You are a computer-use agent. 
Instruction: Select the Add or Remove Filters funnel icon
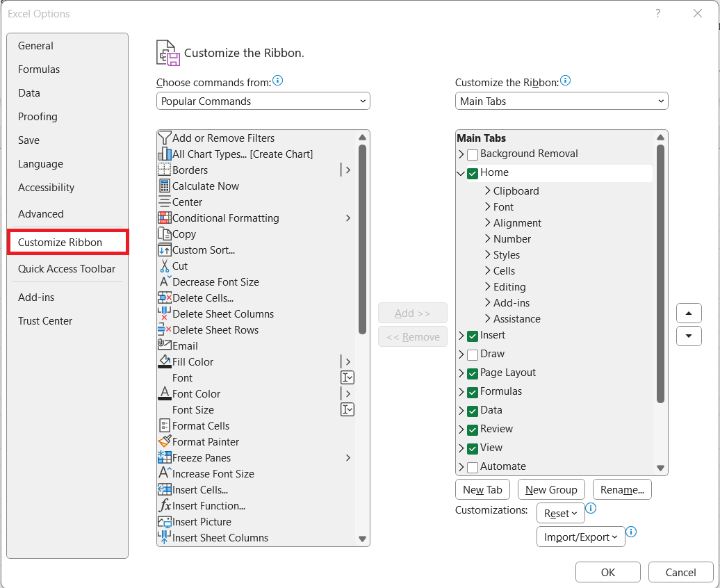click(164, 138)
